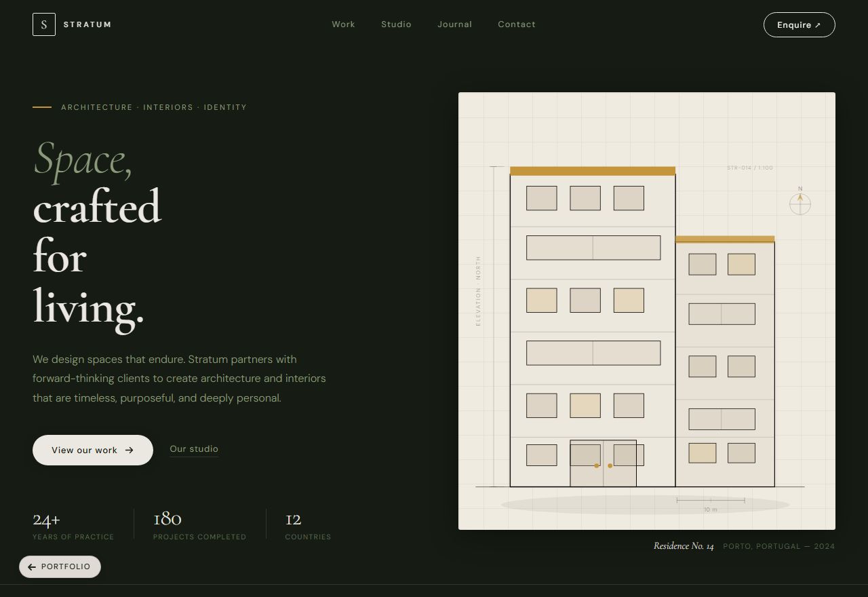Click the 'ARCHITECTURE · INTERIORS · IDENTITY' tagline
Viewport: 868px width, 597px height.
[154, 107]
